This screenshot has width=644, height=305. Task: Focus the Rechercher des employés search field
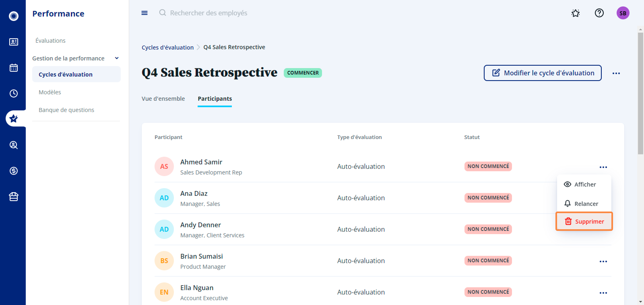click(x=208, y=13)
